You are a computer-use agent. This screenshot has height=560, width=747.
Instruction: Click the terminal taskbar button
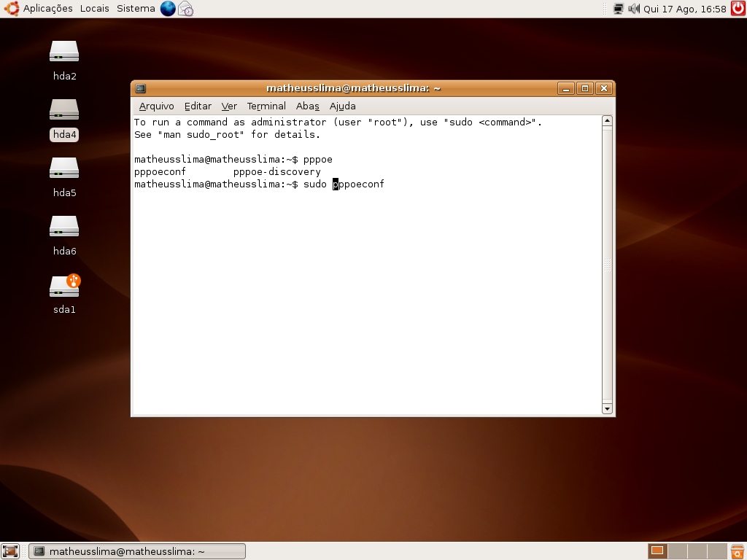pos(137,551)
